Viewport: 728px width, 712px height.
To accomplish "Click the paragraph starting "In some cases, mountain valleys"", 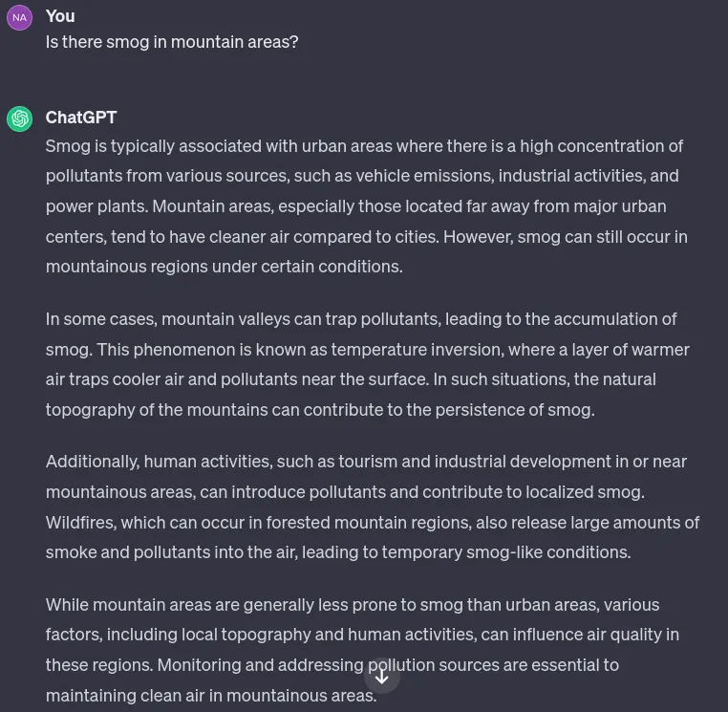I will [368, 364].
